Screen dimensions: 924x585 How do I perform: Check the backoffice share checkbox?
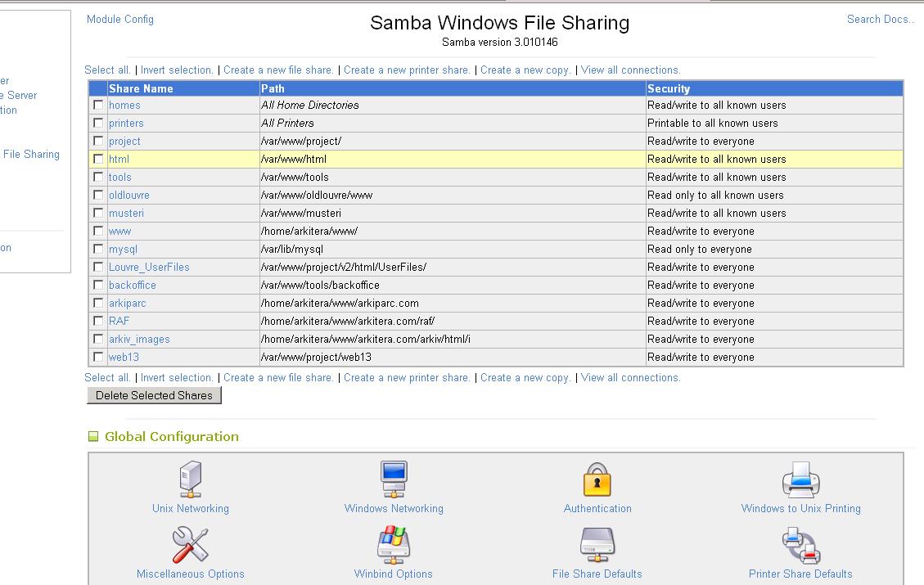click(x=98, y=285)
